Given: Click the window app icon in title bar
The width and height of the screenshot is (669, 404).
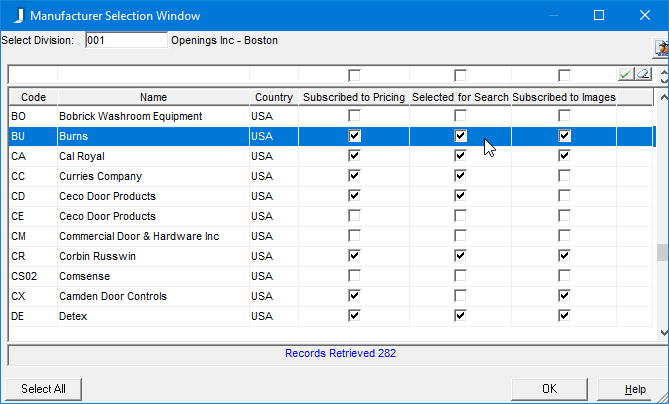Looking at the screenshot, I should (18, 16).
